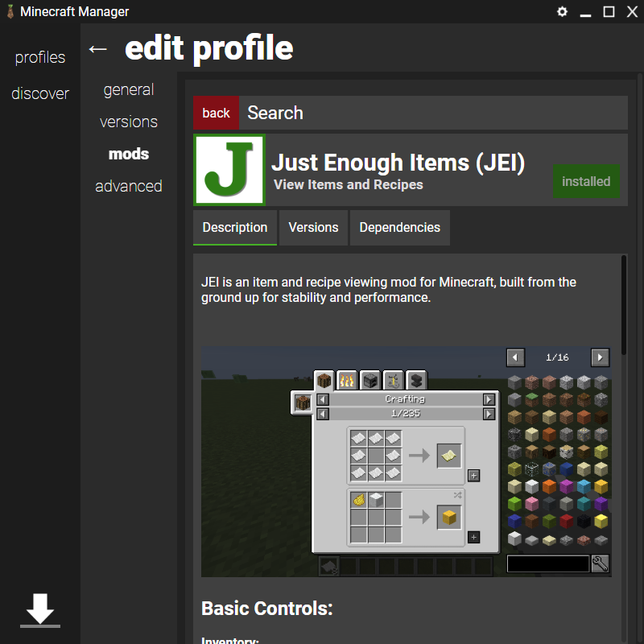644x644 pixels.
Task: Minimize the Minecraft Manager window
Action: (x=585, y=14)
